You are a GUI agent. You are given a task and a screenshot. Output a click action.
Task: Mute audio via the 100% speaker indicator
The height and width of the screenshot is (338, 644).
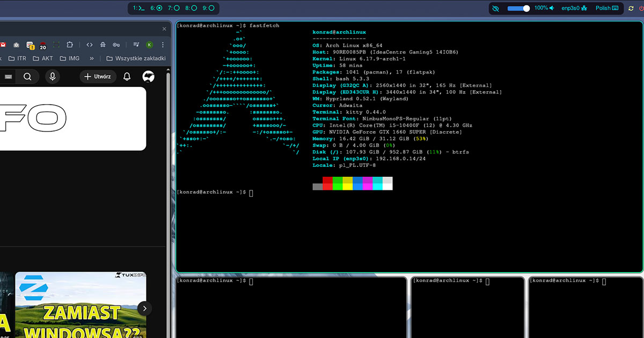click(x=544, y=8)
